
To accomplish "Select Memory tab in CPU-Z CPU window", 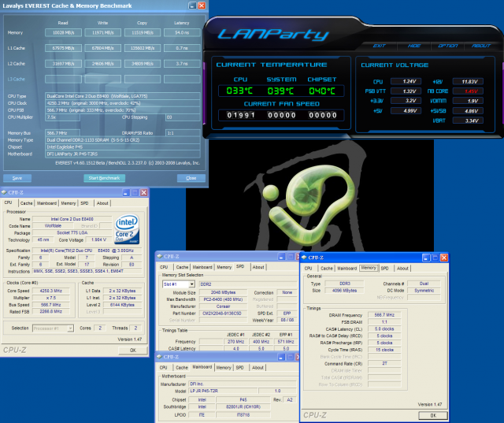I will 69,203.
